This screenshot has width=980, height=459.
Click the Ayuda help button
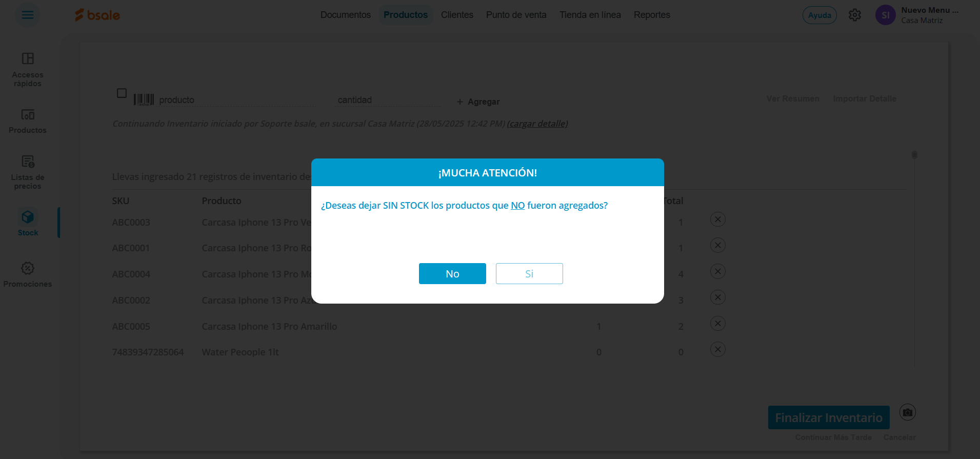(819, 15)
